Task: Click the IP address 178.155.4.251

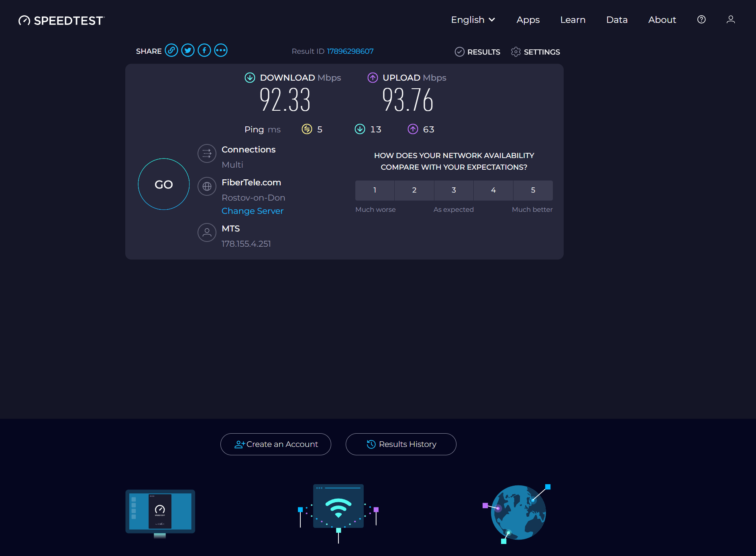Action: click(246, 244)
